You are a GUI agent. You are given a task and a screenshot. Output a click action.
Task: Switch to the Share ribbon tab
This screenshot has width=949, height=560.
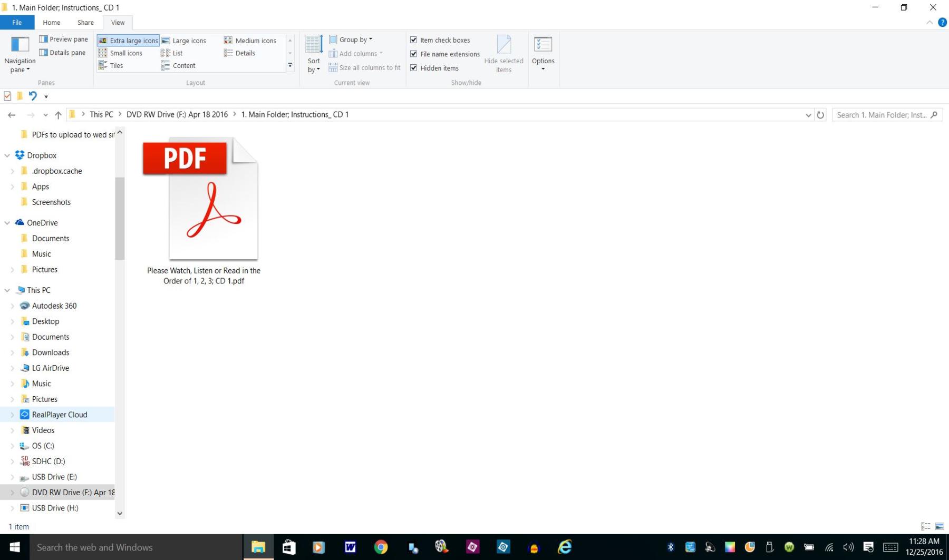click(85, 23)
